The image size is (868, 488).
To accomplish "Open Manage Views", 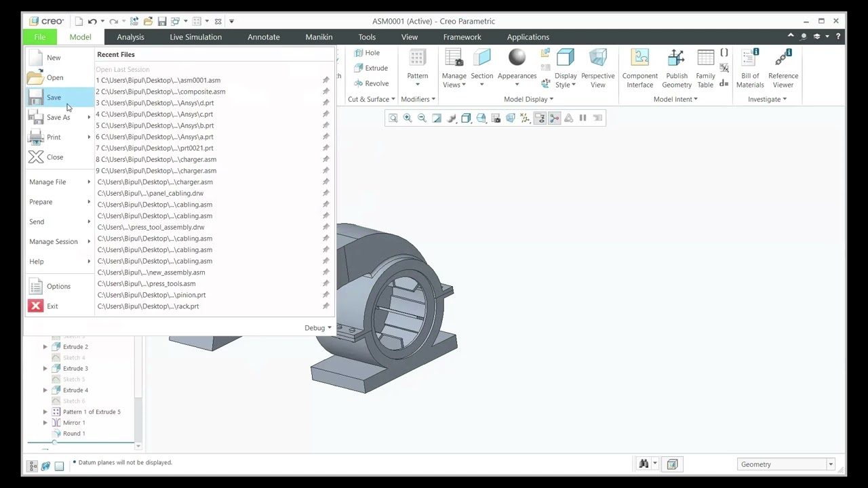I will pos(454,68).
